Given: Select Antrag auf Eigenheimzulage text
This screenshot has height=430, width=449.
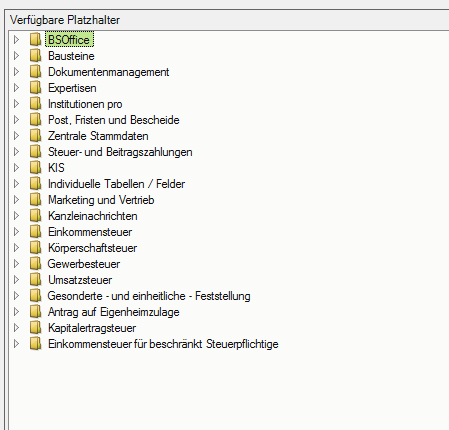Looking at the screenshot, I should (x=114, y=312).
